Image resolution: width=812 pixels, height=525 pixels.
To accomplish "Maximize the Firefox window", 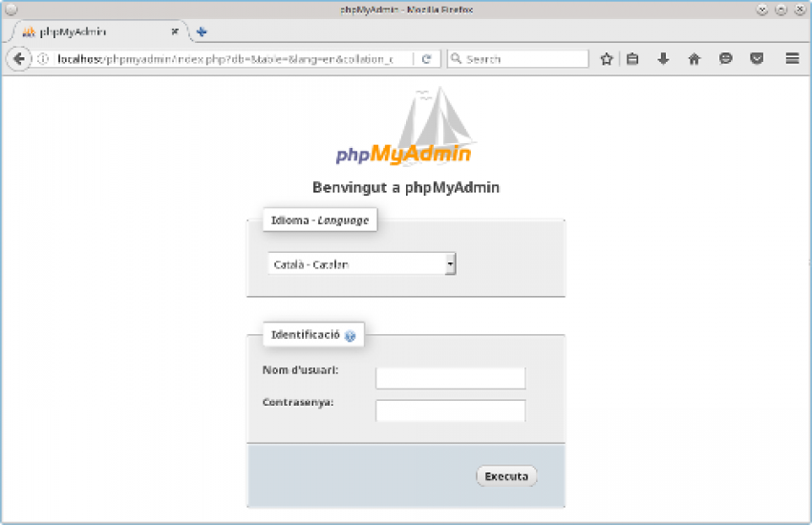I will tap(780, 10).
